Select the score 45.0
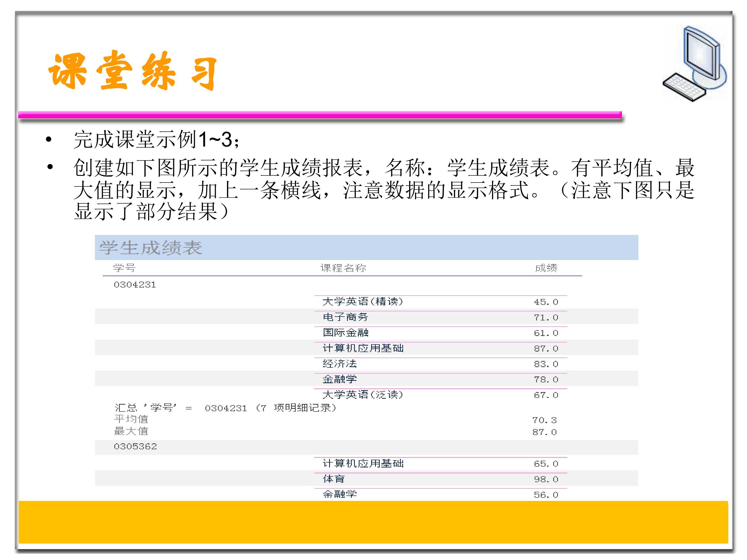The height and width of the screenshot is (560, 747). point(546,302)
